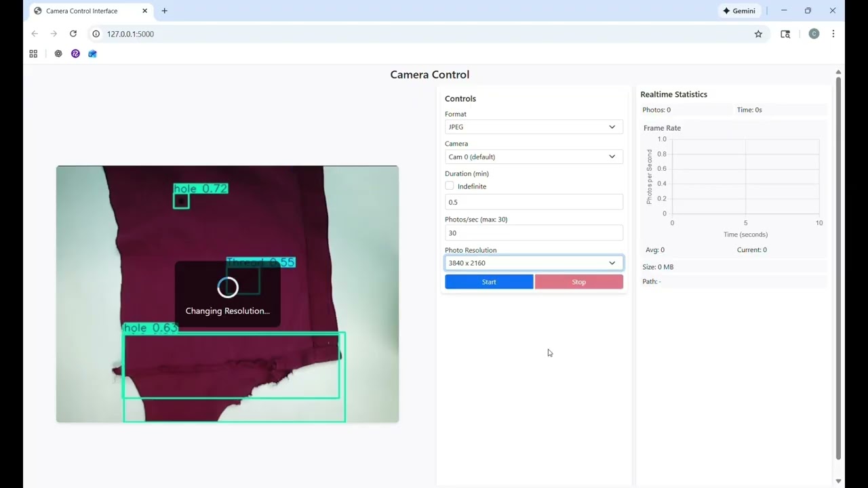This screenshot has width=868, height=488.
Task: Open a new tab with plus icon
Action: (164, 11)
